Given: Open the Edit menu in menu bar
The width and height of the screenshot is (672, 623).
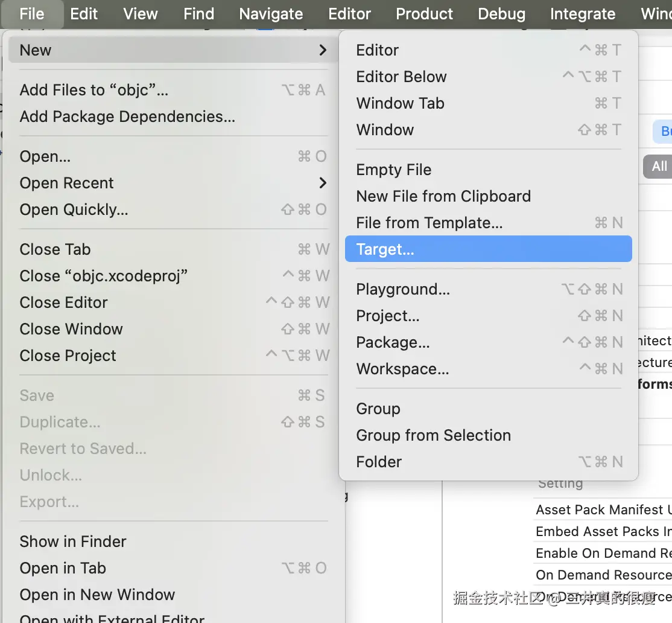Looking at the screenshot, I should tap(84, 13).
